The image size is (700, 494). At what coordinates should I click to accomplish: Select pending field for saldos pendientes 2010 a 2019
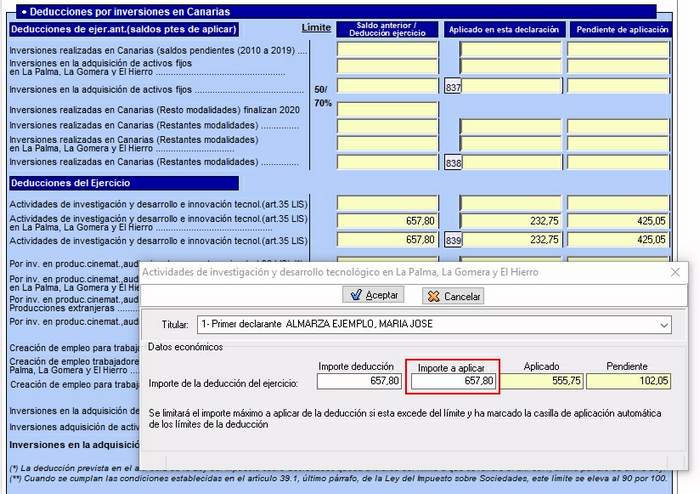point(618,49)
